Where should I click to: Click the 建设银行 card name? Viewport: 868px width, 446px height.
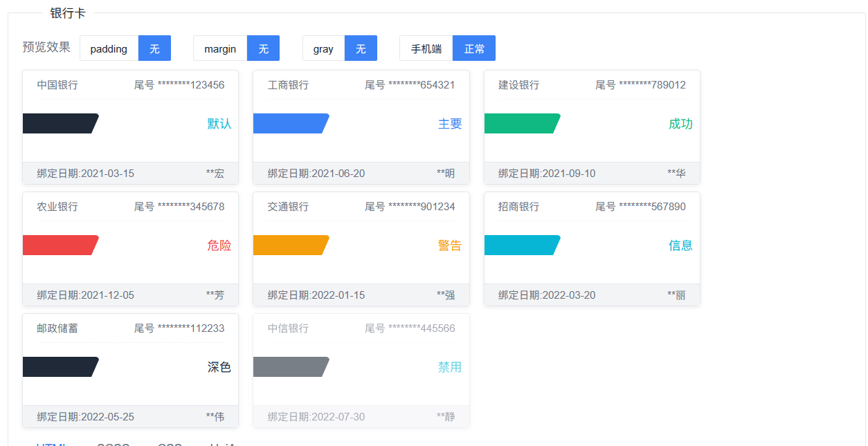coord(518,85)
